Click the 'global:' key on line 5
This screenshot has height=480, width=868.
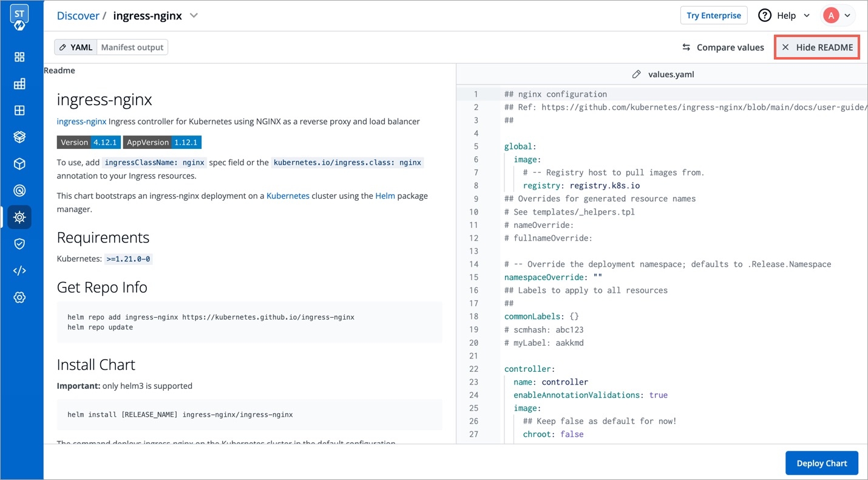click(520, 146)
